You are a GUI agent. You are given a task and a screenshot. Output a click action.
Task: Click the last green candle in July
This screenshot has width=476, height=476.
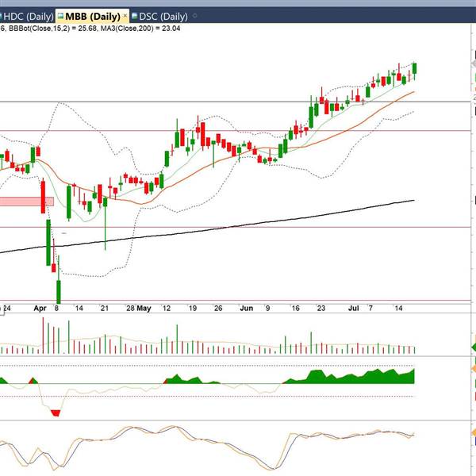click(415, 68)
